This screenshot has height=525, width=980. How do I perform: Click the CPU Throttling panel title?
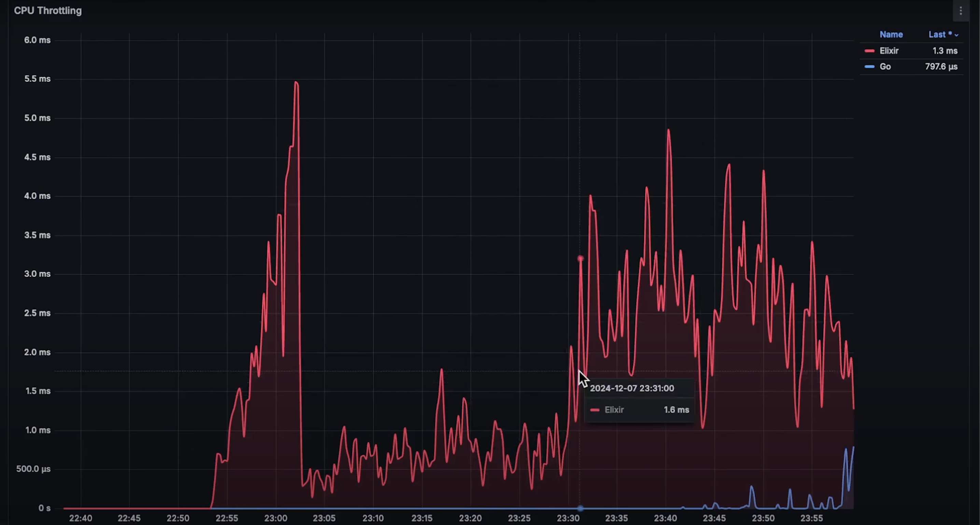48,11
